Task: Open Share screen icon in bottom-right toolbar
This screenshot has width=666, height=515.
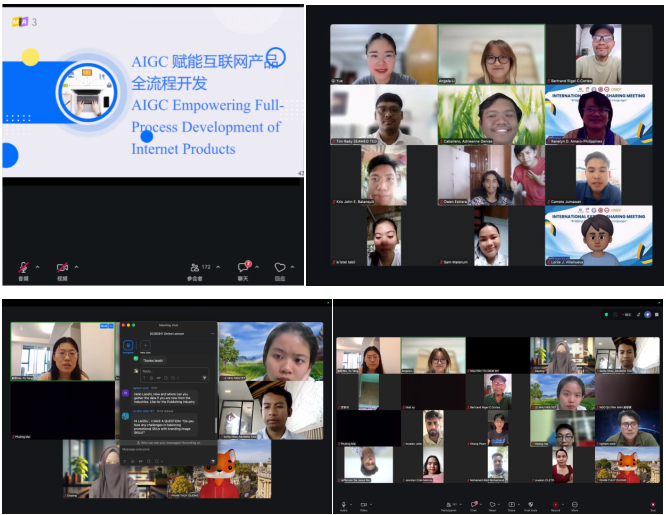Action: 511,504
